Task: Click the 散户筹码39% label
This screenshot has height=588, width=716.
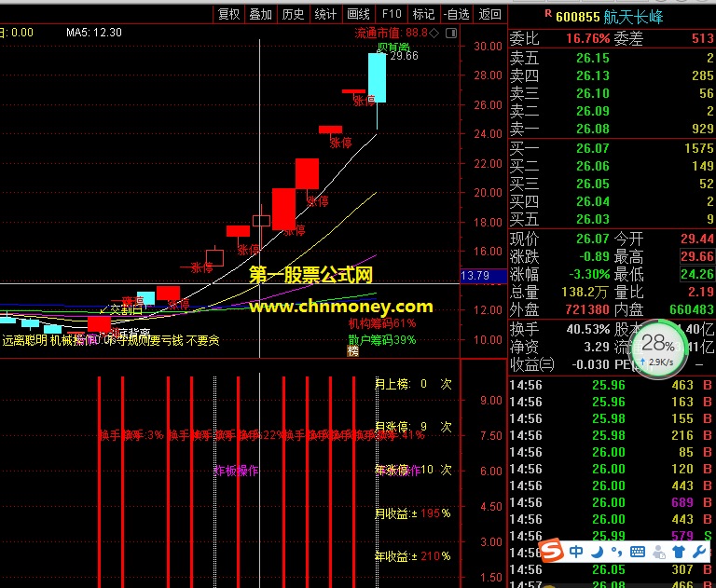Action: click(382, 339)
